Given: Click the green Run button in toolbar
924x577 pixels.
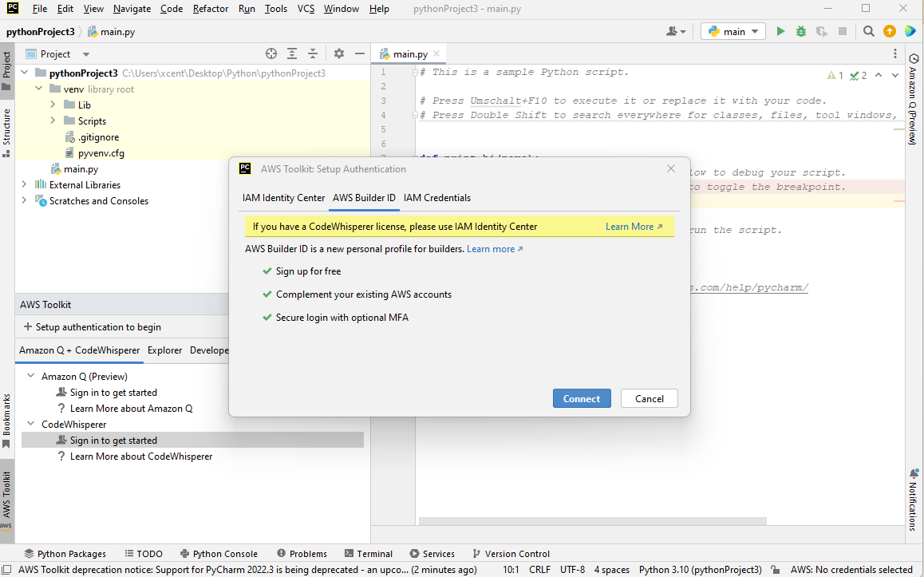Looking at the screenshot, I should tap(780, 31).
